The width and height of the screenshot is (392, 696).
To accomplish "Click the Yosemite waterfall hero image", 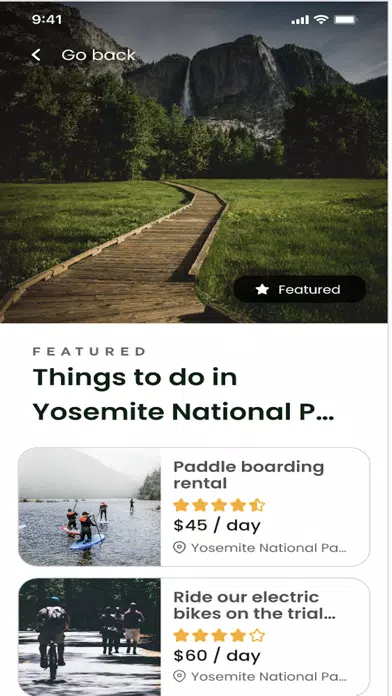I will tap(194, 162).
